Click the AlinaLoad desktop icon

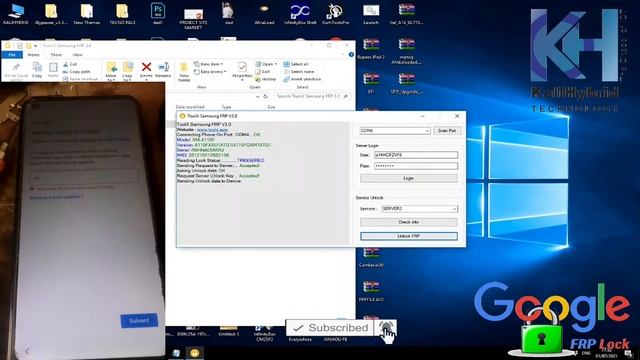(x=264, y=14)
